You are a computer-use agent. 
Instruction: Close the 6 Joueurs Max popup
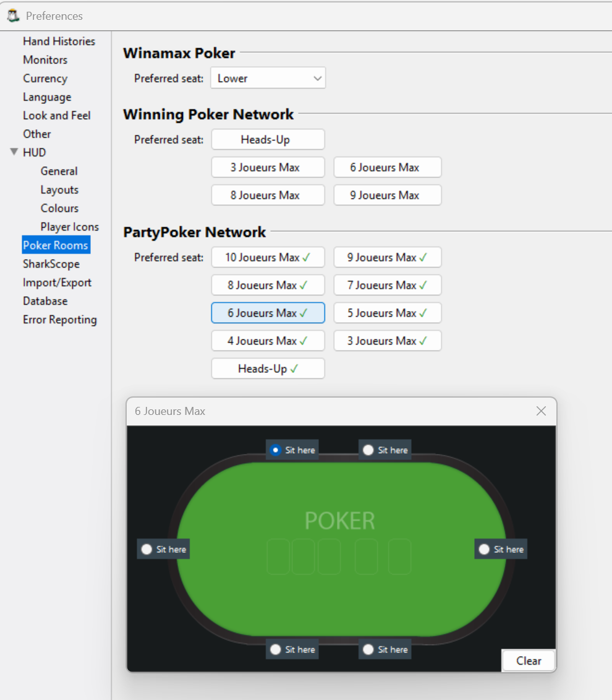click(x=541, y=411)
